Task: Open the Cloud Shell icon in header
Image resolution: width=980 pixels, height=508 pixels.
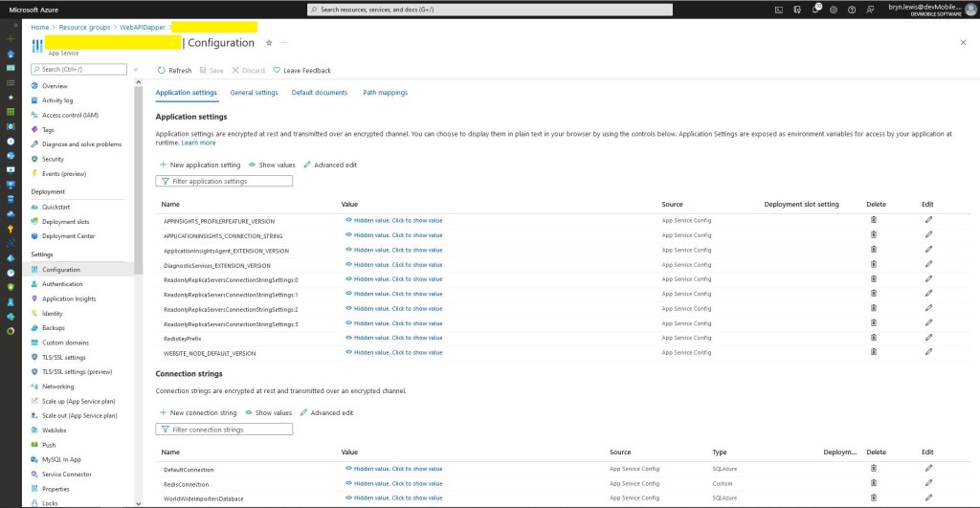Action: tap(780, 10)
